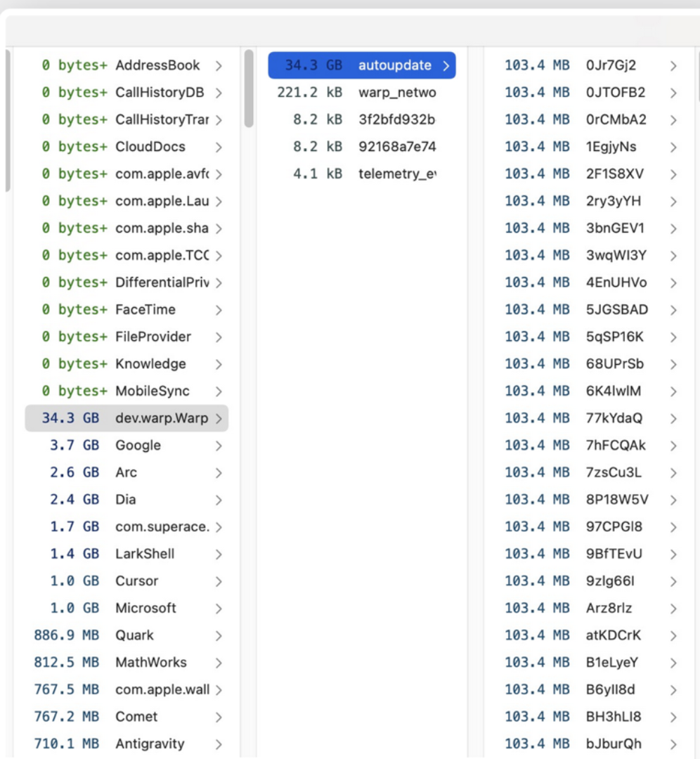700x759 pixels.
Task: Click the 9BfTEvU folder row
Action: pos(614,554)
